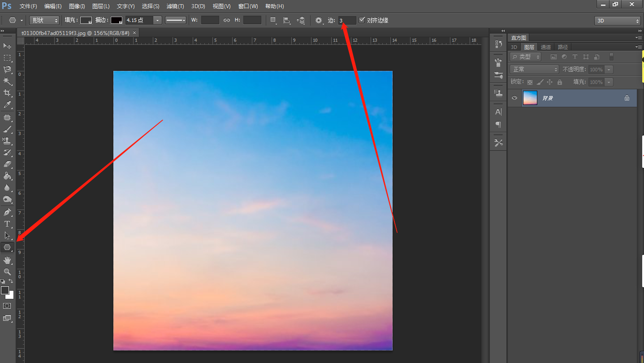Image resolution: width=644 pixels, height=363 pixels.
Task: Close the t01300fb47ad05119f3.jpg document tab
Action: pyautogui.click(x=134, y=33)
